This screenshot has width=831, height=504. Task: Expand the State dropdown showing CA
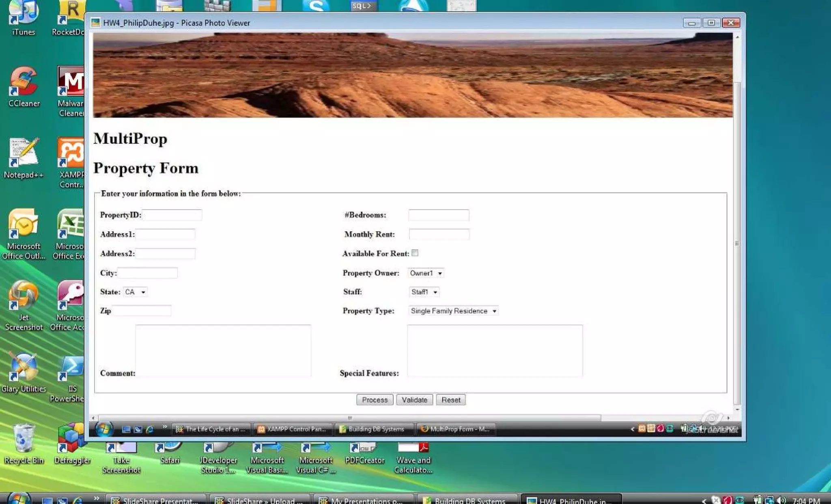tap(135, 292)
